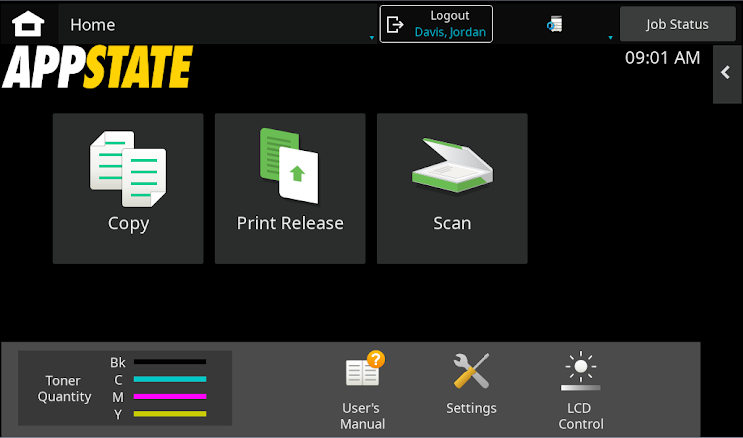Open Settings with the wrench icon
This screenshot has height=438, width=743.
coord(471,384)
